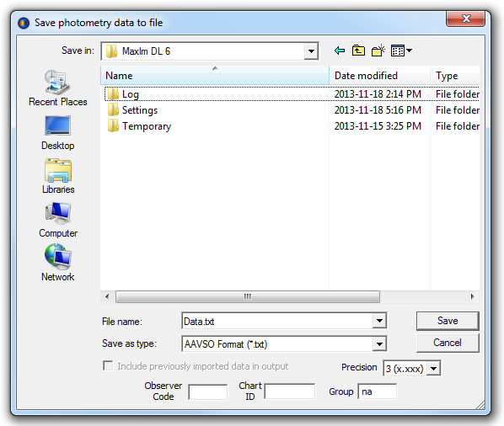
Task: Expand the Save as type dropdown
Action: pyautogui.click(x=379, y=344)
